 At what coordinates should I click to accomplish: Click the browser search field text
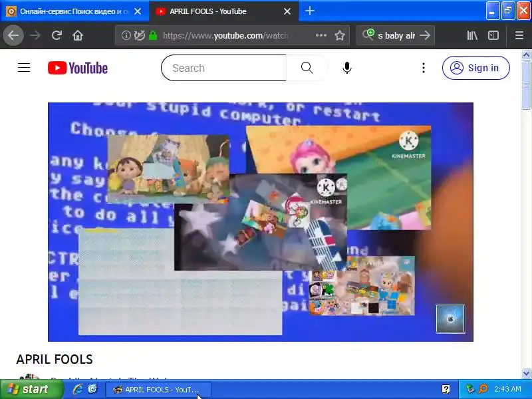[396, 35]
